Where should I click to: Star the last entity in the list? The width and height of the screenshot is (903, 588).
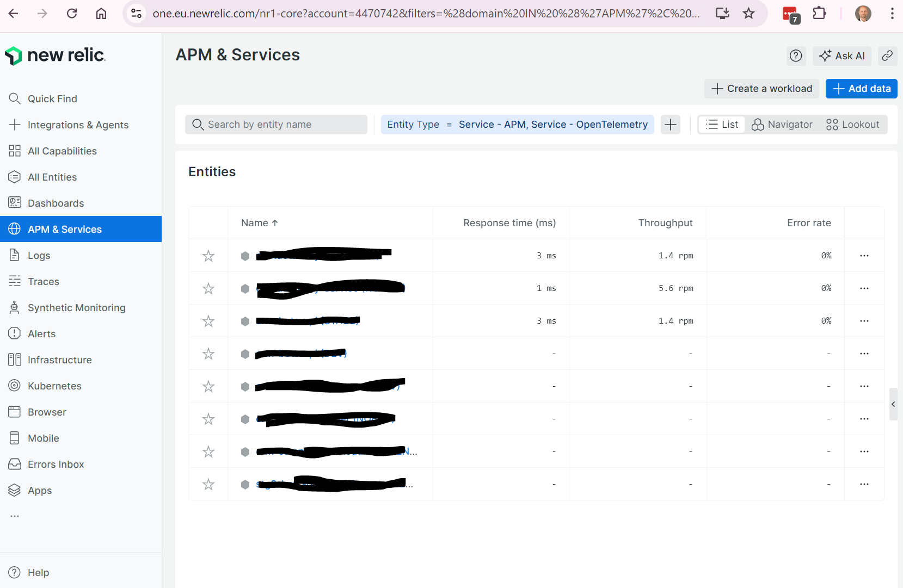[x=208, y=484]
